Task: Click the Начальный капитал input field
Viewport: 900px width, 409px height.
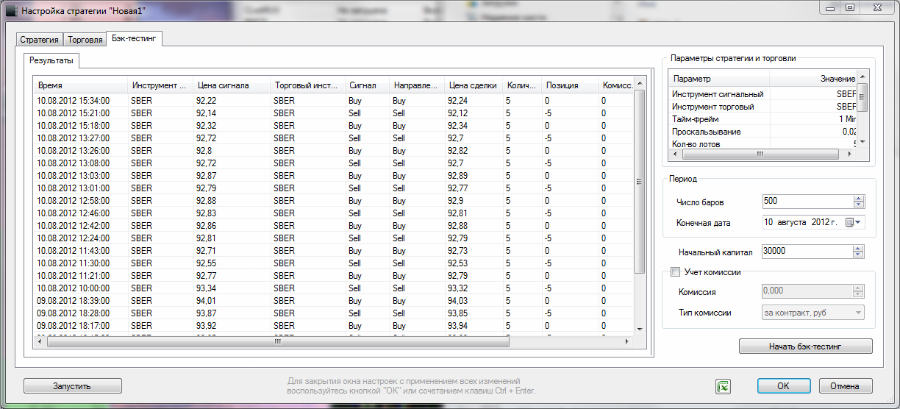Action: [807, 251]
